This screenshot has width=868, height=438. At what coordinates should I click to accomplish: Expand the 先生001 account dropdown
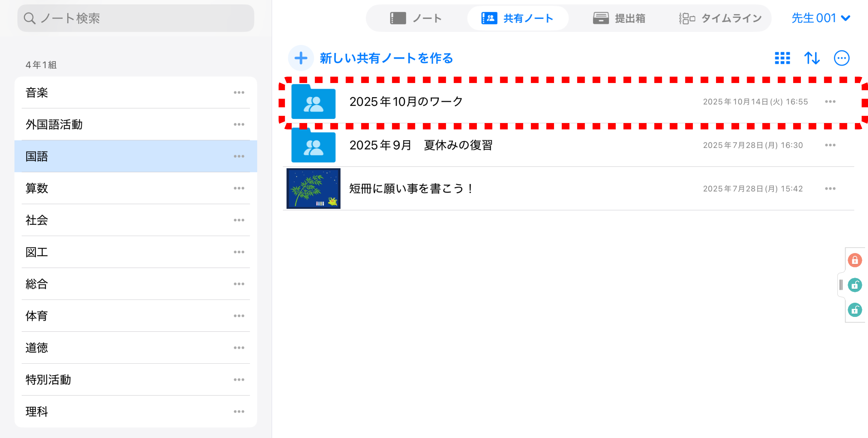[x=820, y=18]
